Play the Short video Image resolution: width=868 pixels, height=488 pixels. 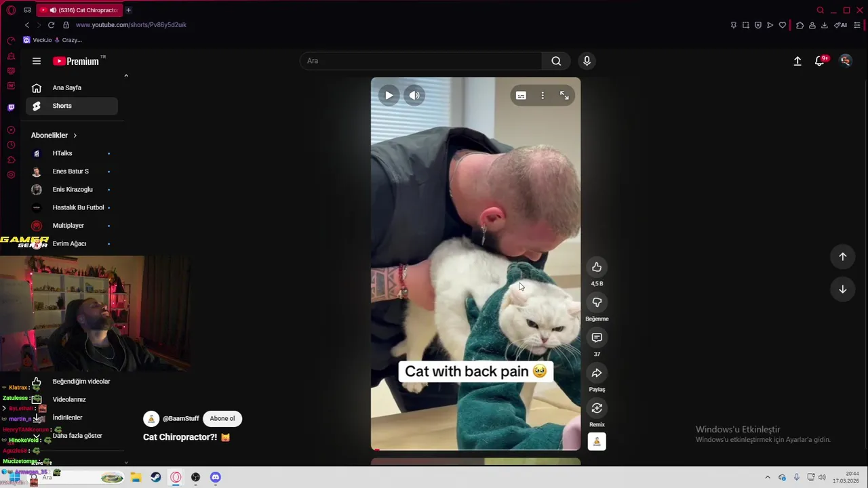click(x=389, y=96)
